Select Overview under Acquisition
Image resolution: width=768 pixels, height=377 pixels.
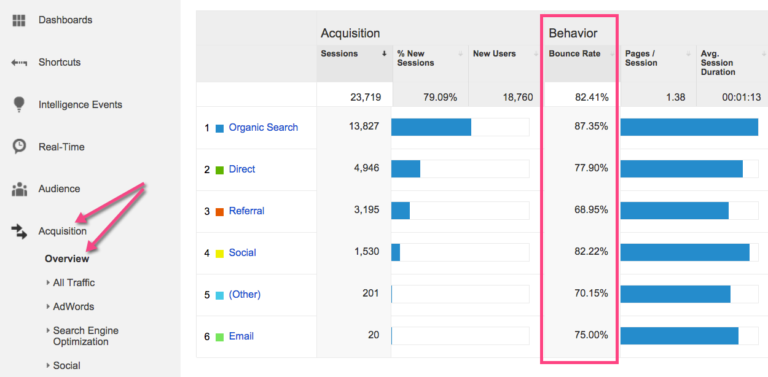[67, 259]
